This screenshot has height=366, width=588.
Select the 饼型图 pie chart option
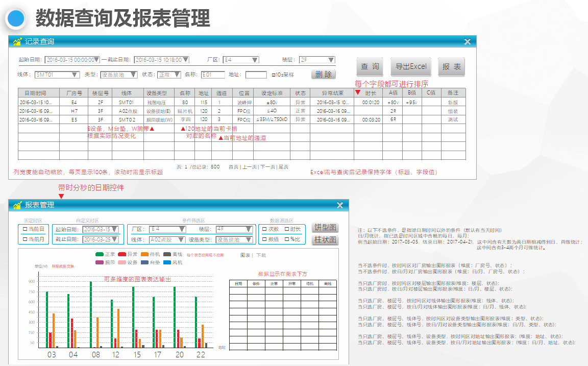pos(325,227)
